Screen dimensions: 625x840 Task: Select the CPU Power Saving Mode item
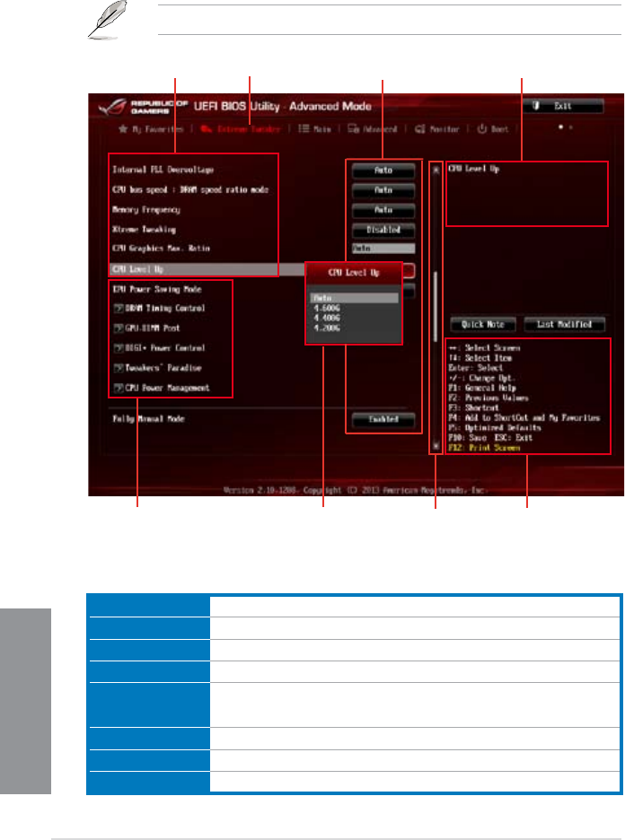tap(156, 289)
